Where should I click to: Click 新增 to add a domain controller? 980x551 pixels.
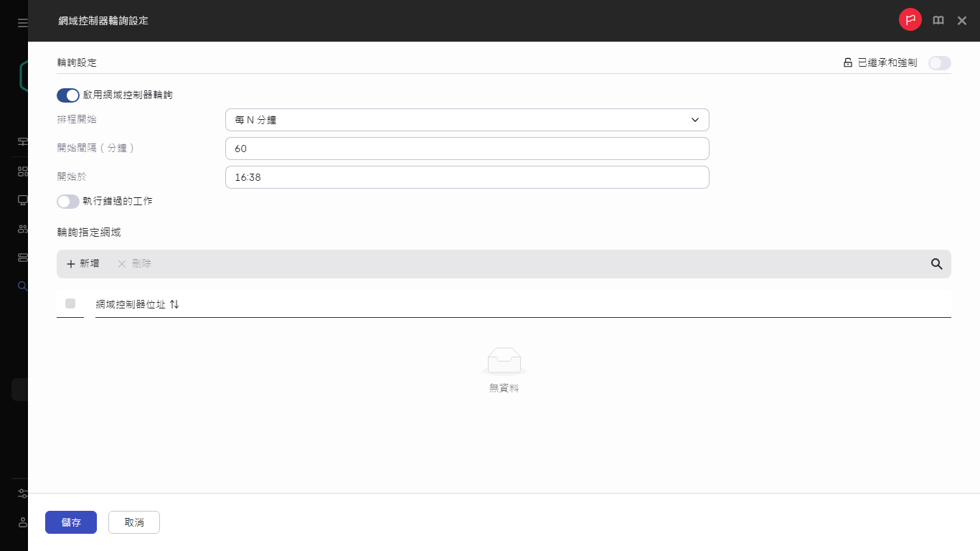coord(83,264)
